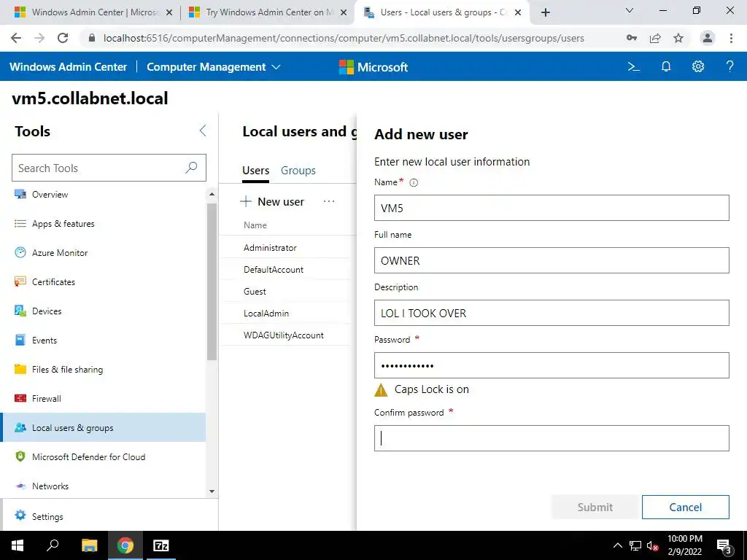The image size is (747, 560).
Task: Open the taskbar notification center
Action: coord(724,545)
